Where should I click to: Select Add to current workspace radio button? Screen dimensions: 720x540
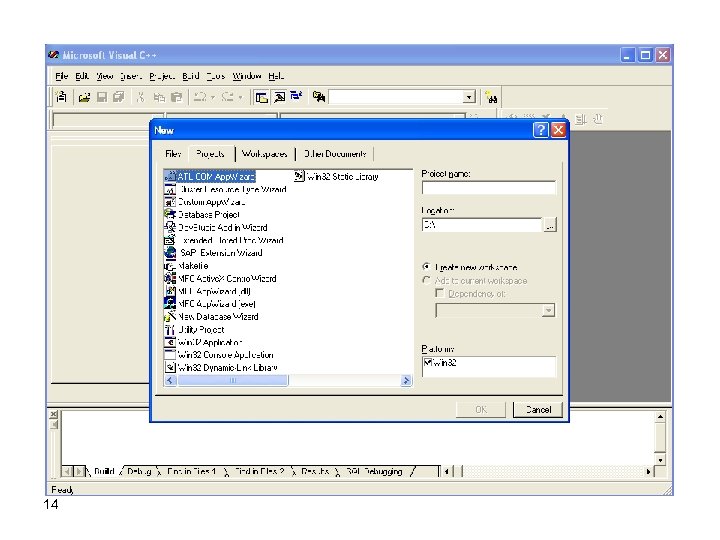click(x=427, y=280)
